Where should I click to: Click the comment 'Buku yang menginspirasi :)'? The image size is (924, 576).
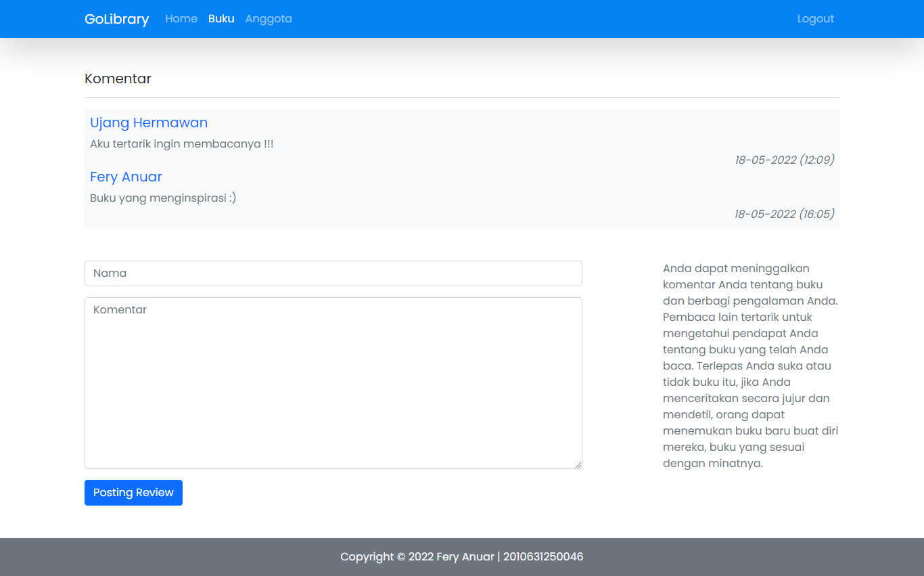[x=162, y=198]
